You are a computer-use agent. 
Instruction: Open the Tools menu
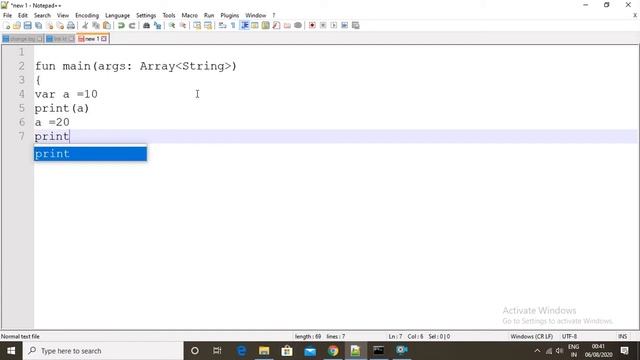[x=169, y=15]
